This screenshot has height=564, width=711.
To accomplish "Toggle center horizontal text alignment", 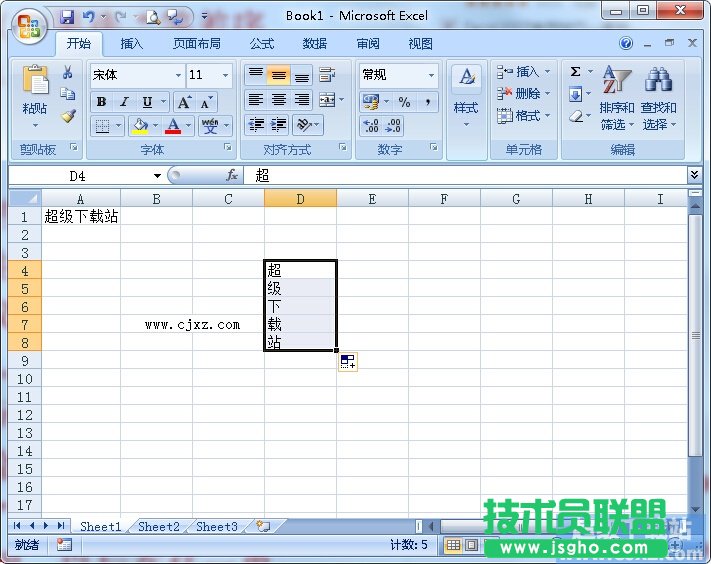I will (279, 100).
